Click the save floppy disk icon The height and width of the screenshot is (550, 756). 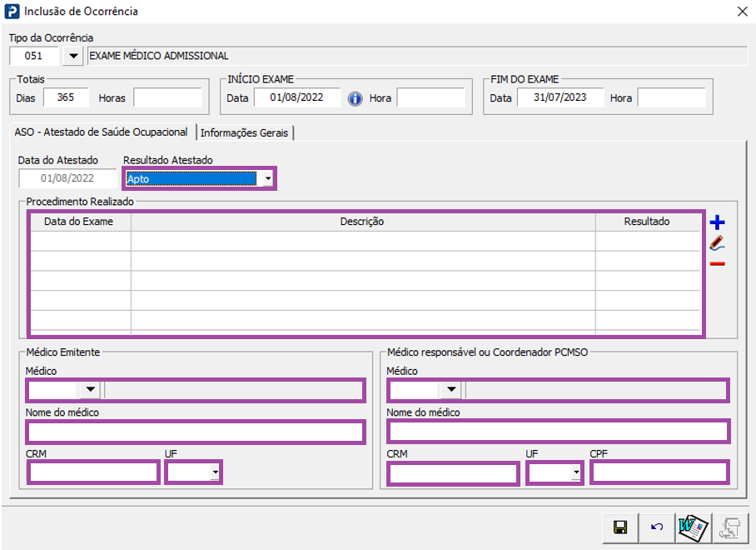pyautogui.click(x=619, y=527)
